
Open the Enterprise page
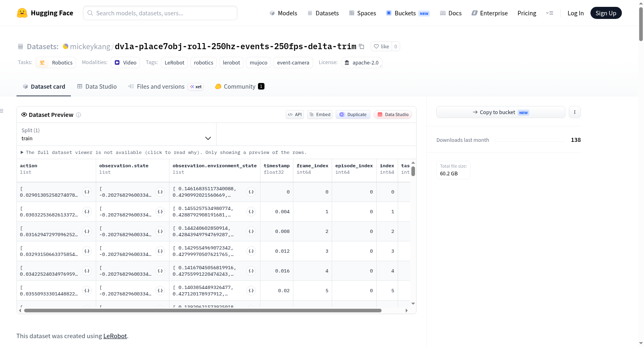click(x=489, y=13)
